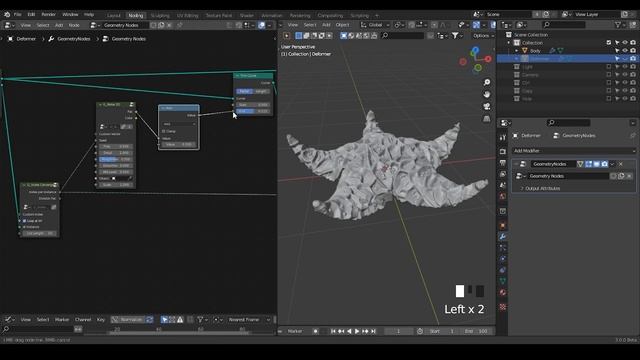Screen dimensions: 640x360
Task: Open the Add Modifier dropdown
Action: pos(574,151)
